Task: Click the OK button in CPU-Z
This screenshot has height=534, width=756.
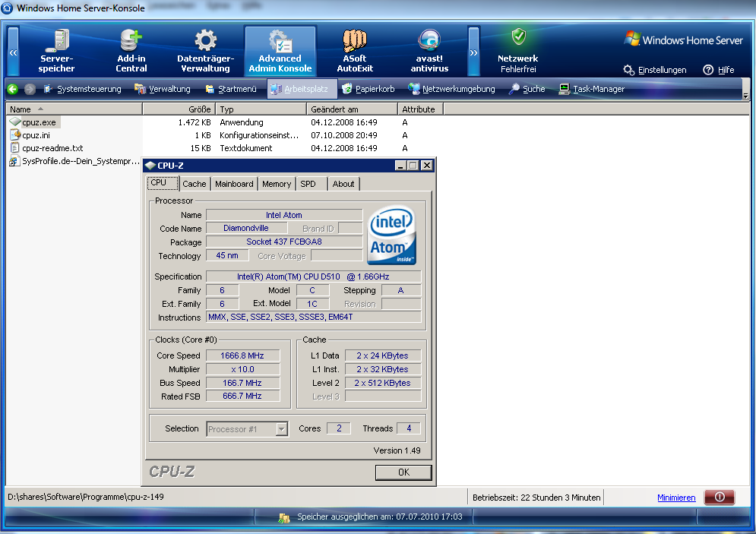Action: [x=403, y=472]
